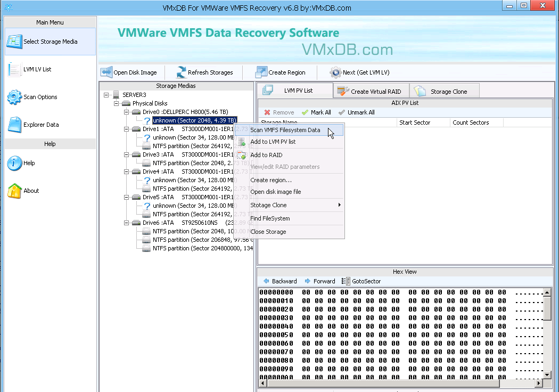
Task: Click the SERVER3 computer icon
Action: (x=116, y=94)
